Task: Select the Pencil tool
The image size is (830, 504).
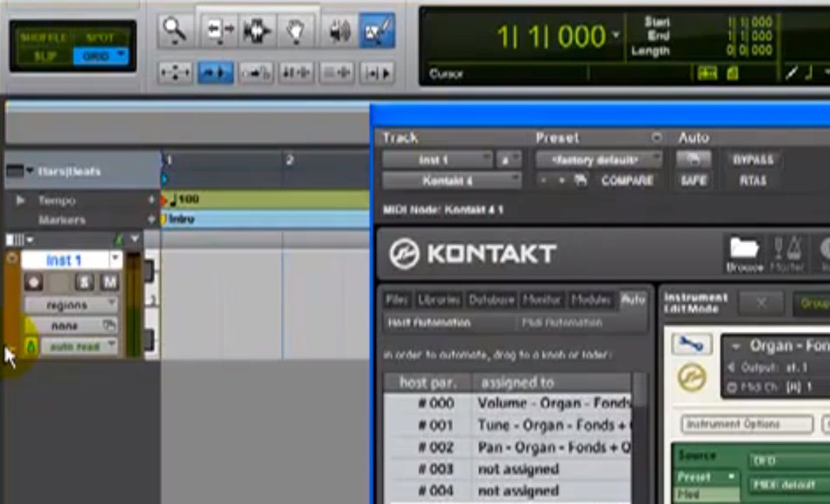Action: click(377, 31)
